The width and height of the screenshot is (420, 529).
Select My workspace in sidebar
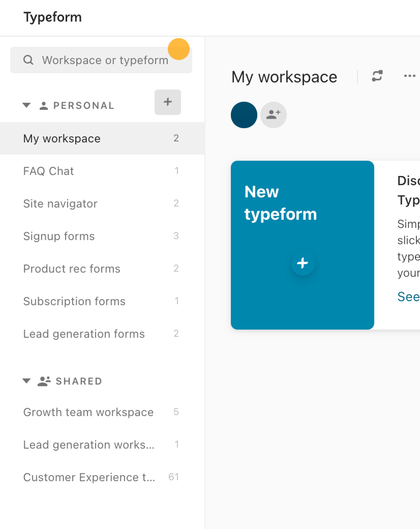click(102, 138)
